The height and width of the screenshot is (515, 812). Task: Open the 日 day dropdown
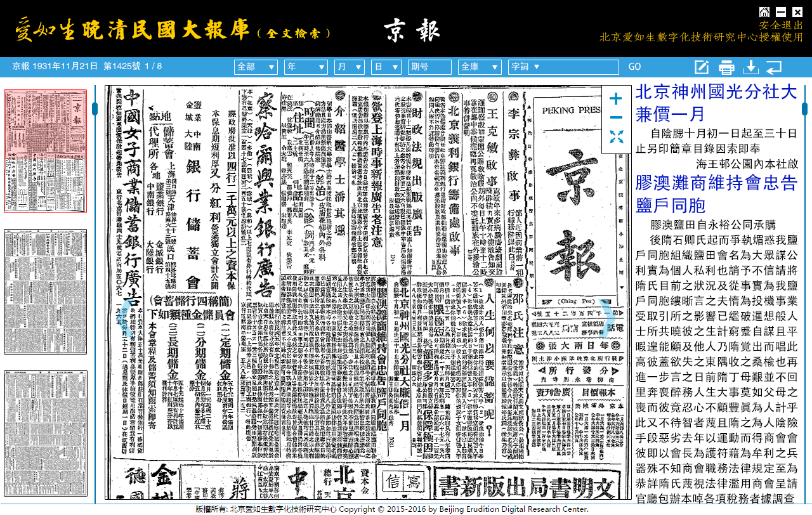click(386, 67)
